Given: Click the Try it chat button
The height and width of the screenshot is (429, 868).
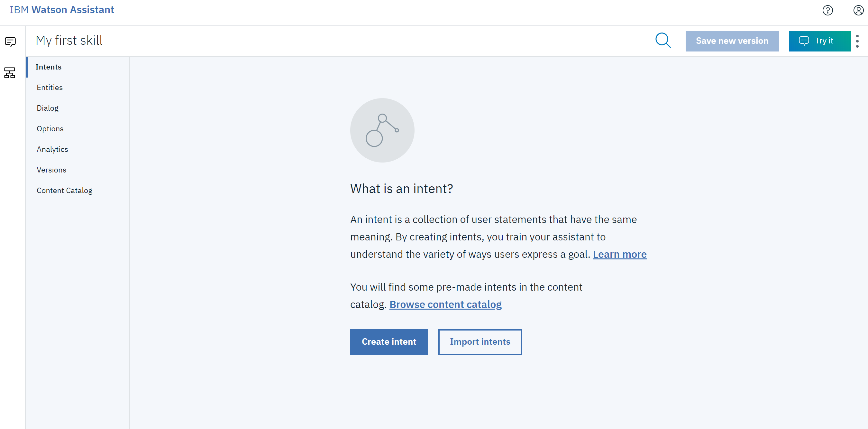Looking at the screenshot, I should (819, 41).
